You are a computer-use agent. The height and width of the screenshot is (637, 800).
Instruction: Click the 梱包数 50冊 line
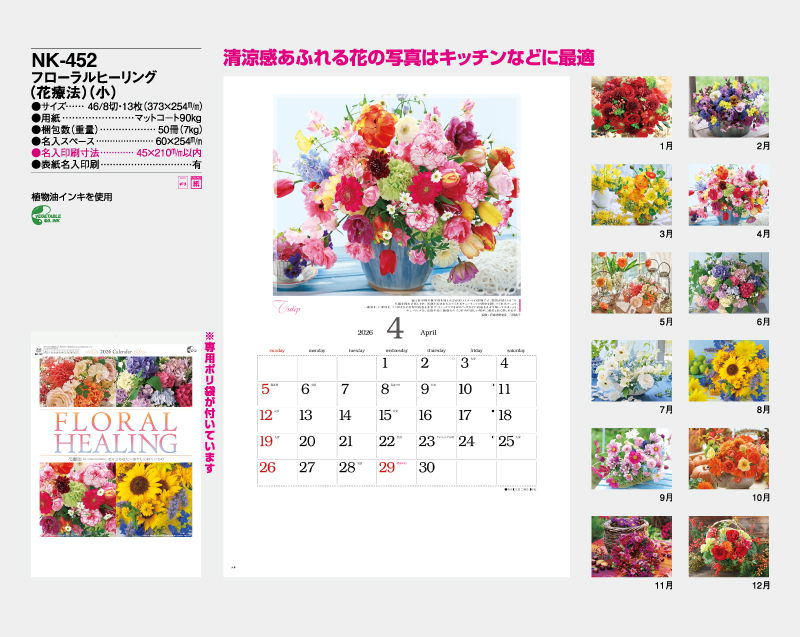[117, 130]
